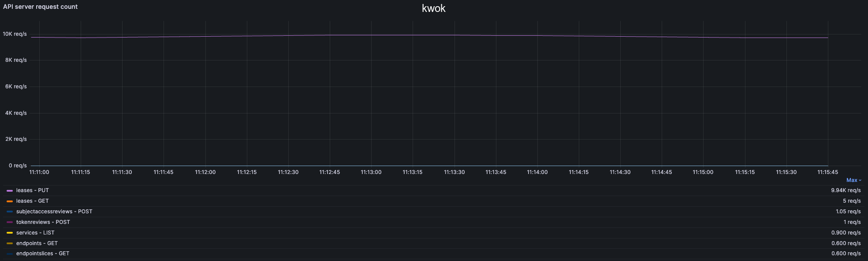Click the 9.94K req/s max value
Screen dimensions: 868x261
(x=846, y=190)
